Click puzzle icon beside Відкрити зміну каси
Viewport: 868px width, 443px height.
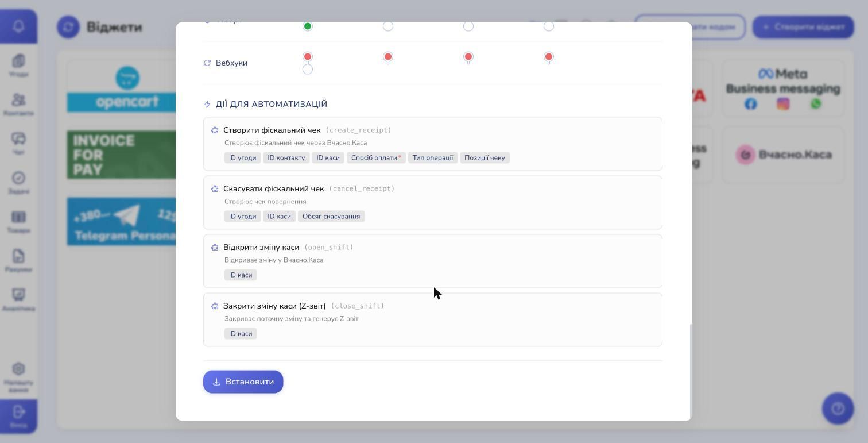[x=215, y=248]
